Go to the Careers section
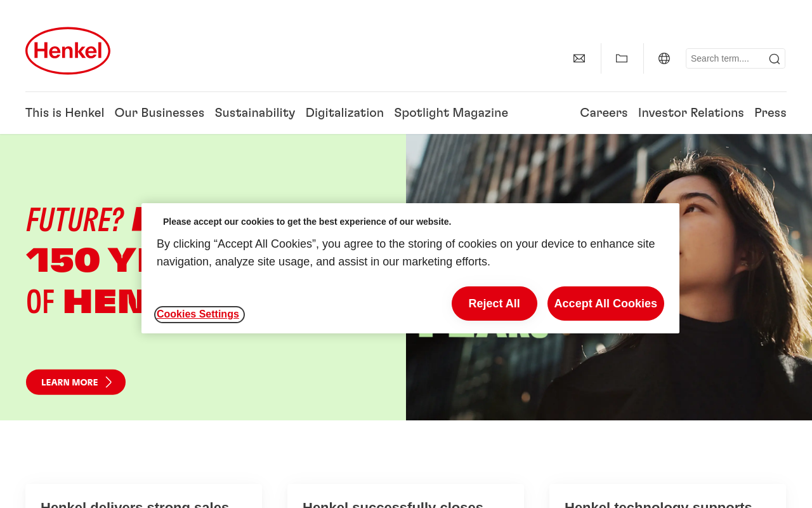The image size is (812, 508). pyautogui.click(x=604, y=113)
